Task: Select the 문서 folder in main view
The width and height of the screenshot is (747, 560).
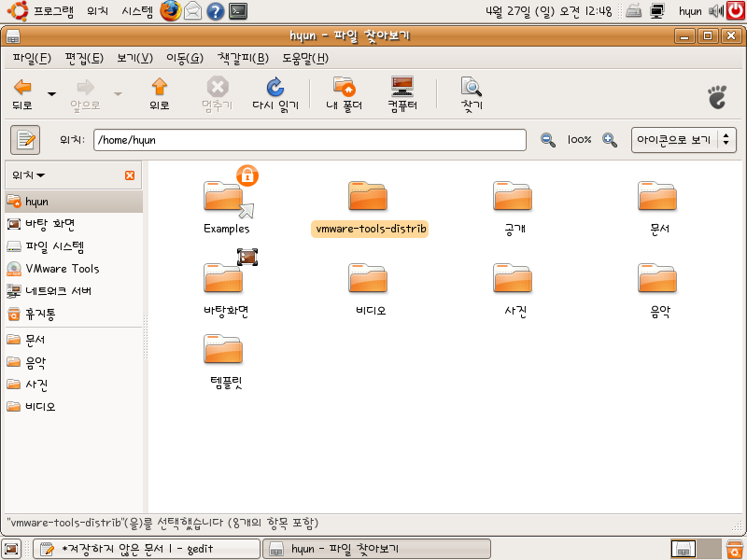Action: (658, 196)
